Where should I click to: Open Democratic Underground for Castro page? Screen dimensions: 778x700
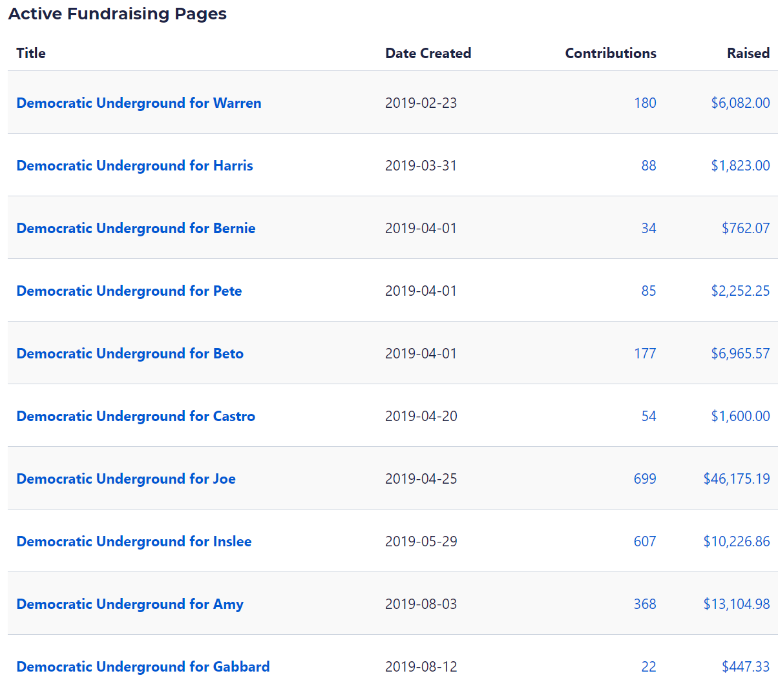point(136,417)
